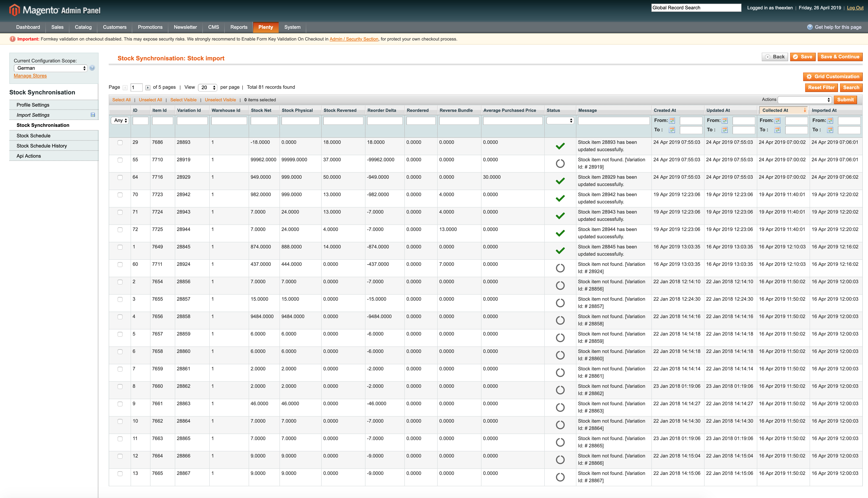The height and width of the screenshot is (498, 868).
Task: Open the Actions dropdown
Action: [804, 100]
